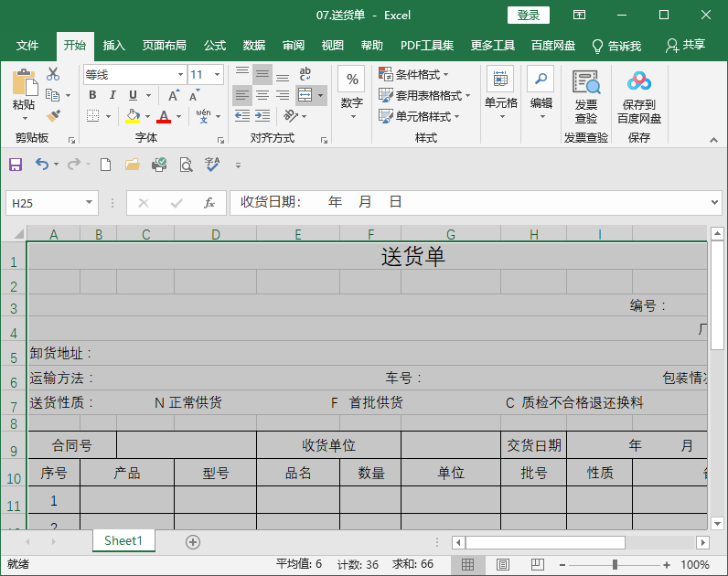Switch to the 插入 insert tab
The image size is (728, 576).
(x=114, y=46)
